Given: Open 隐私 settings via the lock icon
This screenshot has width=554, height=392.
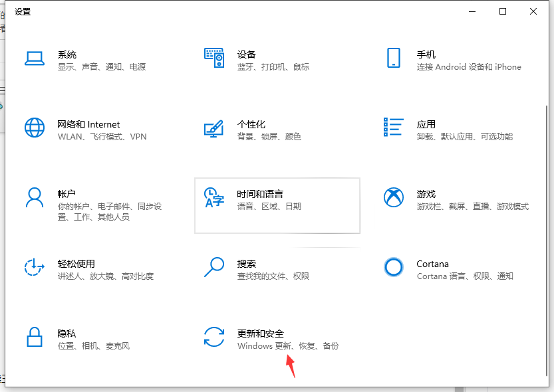Looking at the screenshot, I should [x=35, y=337].
